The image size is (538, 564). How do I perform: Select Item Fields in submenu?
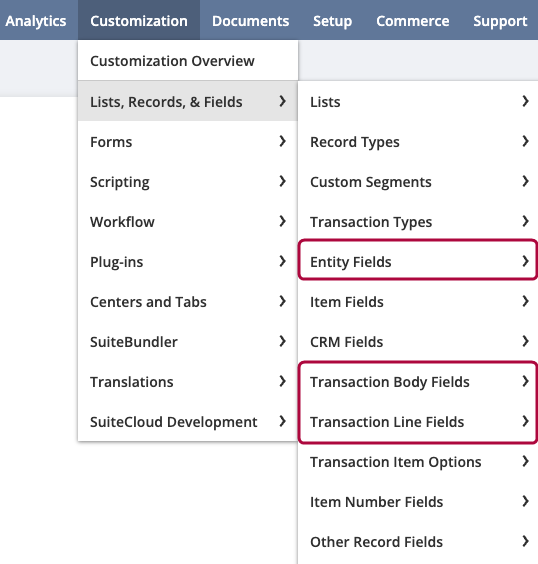click(x=418, y=302)
